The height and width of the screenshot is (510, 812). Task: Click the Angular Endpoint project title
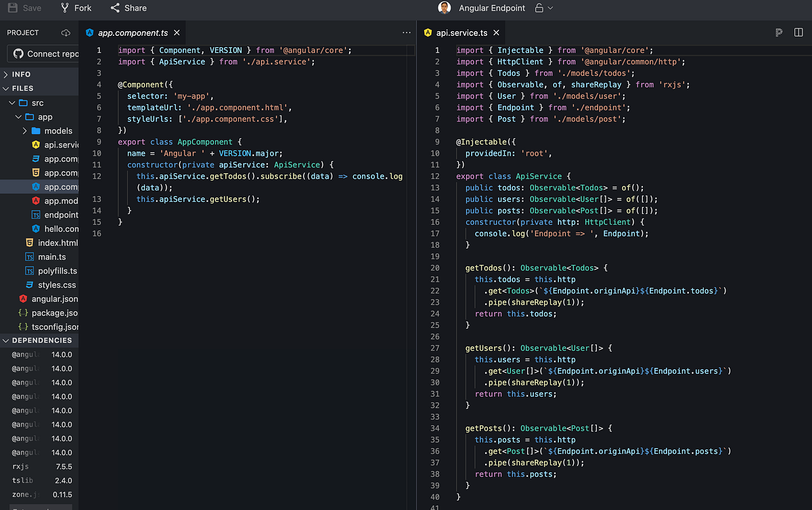[x=492, y=8]
